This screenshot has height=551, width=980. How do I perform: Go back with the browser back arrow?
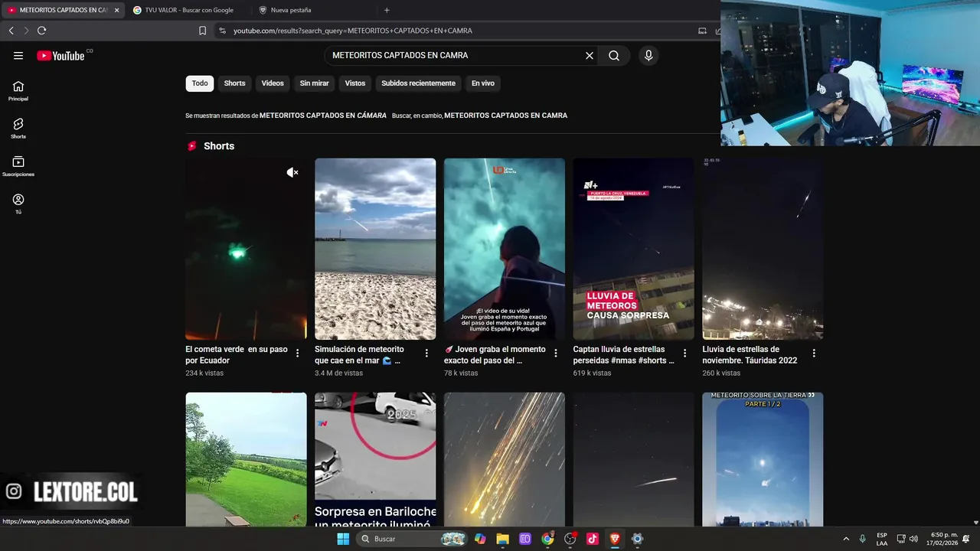tap(11, 31)
